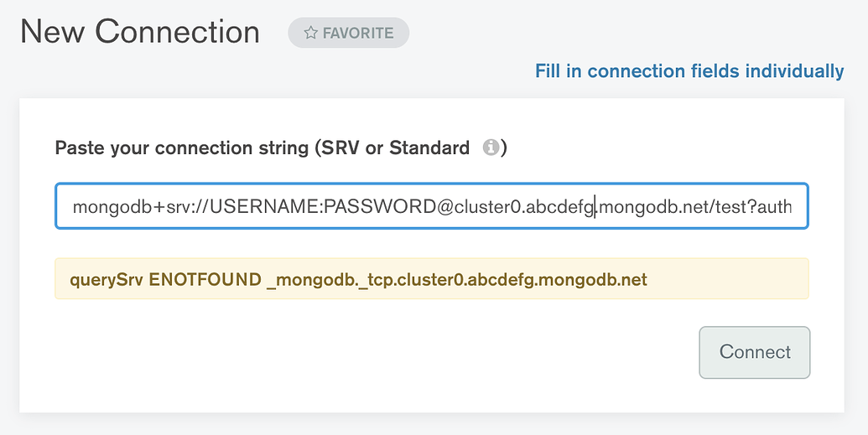Screen dimensions: 868x435
Task: Place cursor on USERNAME in connection string
Action: click(264, 206)
